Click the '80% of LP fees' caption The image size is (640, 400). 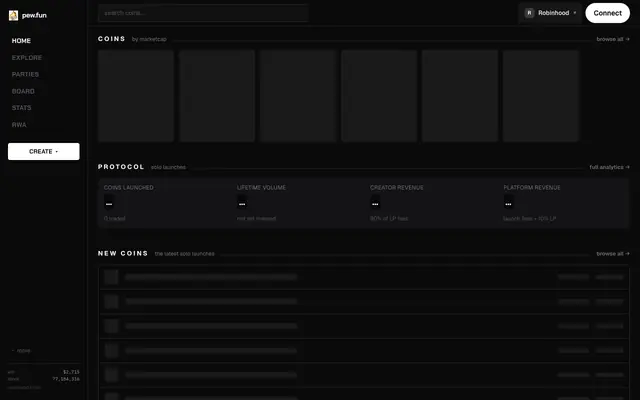[x=389, y=218]
